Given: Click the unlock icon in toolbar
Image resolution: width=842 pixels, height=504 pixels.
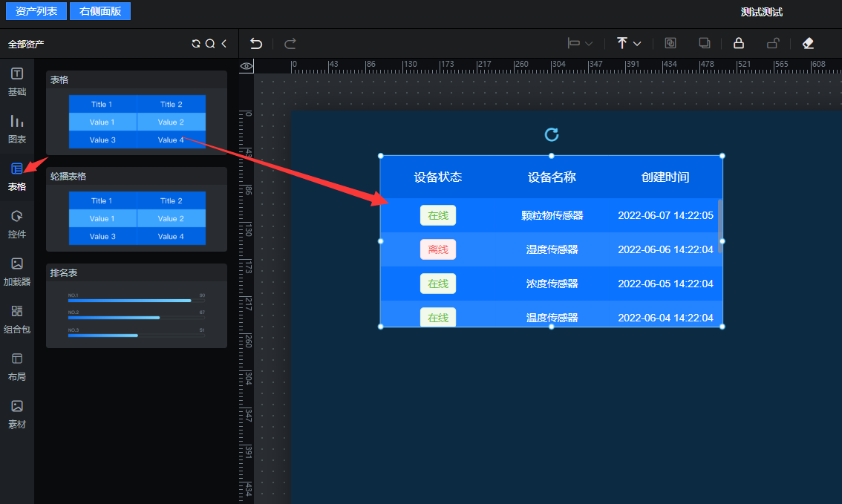Looking at the screenshot, I should tap(772, 43).
